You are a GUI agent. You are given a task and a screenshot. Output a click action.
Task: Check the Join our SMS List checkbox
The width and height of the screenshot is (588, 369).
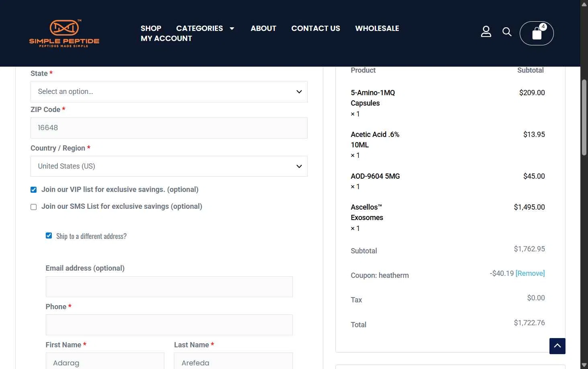pyautogui.click(x=34, y=207)
